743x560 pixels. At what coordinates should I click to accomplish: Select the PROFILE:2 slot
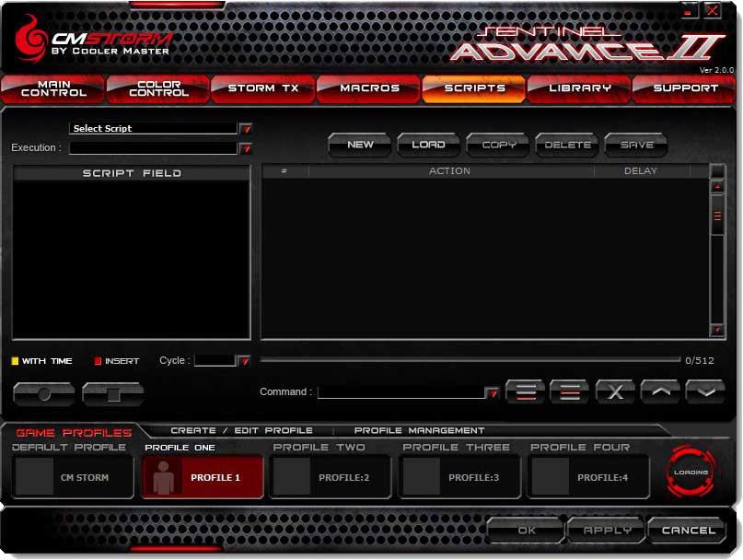pos(331,476)
